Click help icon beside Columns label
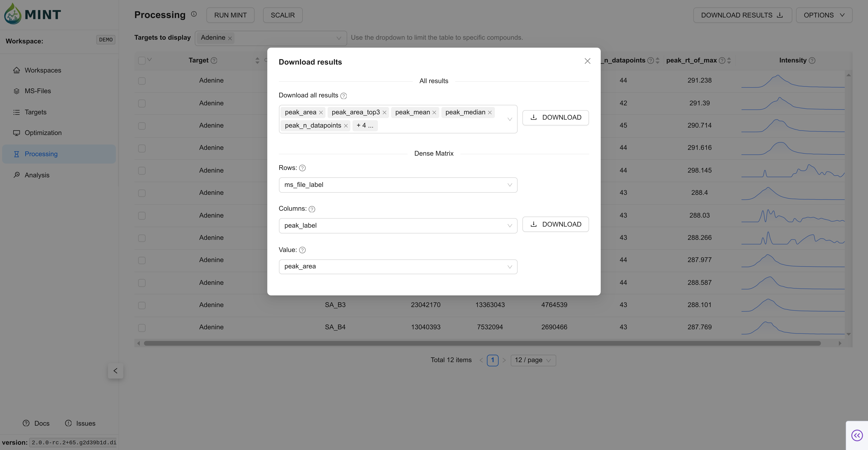 coord(312,209)
